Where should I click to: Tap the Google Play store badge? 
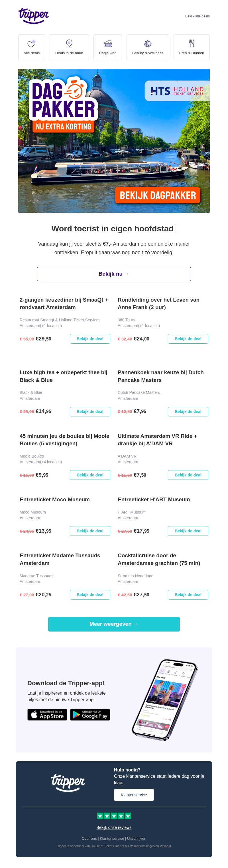[x=90, y=714]
